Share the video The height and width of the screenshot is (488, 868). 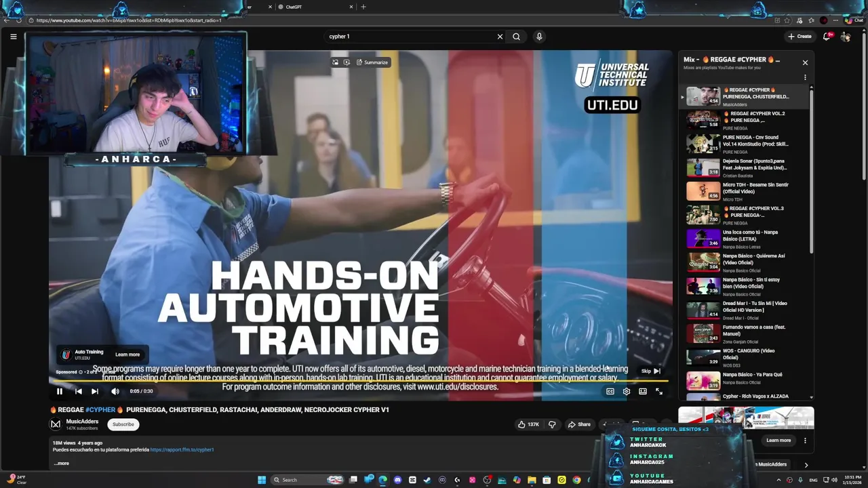click(x=579, y=424)
